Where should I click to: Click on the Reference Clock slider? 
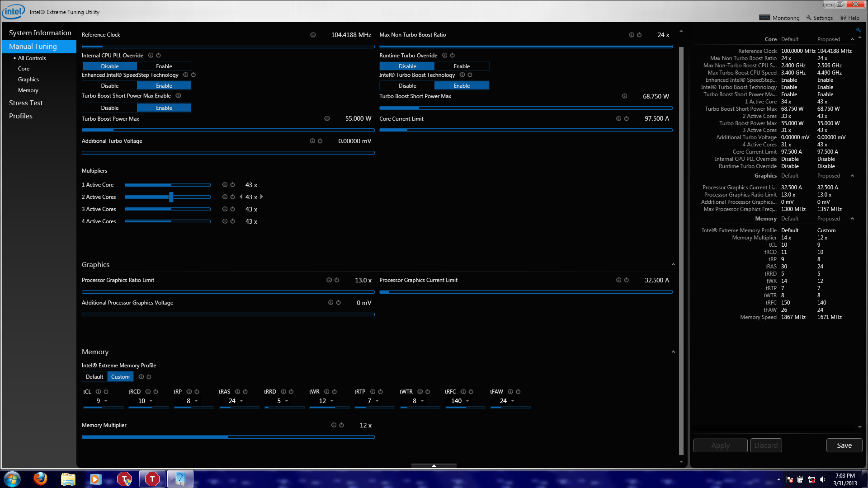[228, 47]
